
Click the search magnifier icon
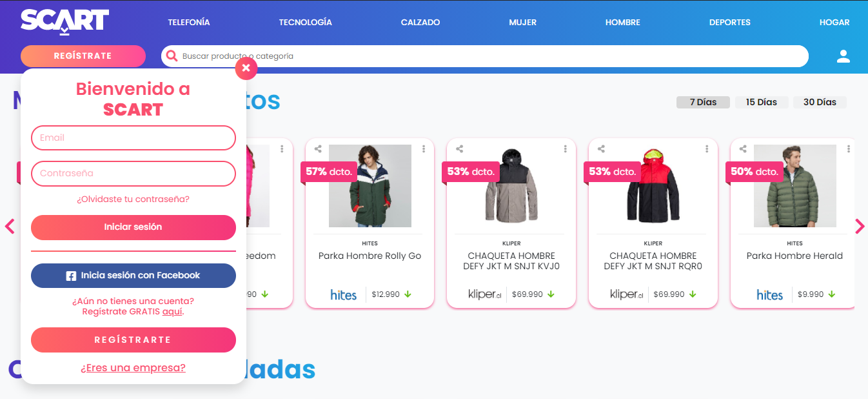point(172,56)
